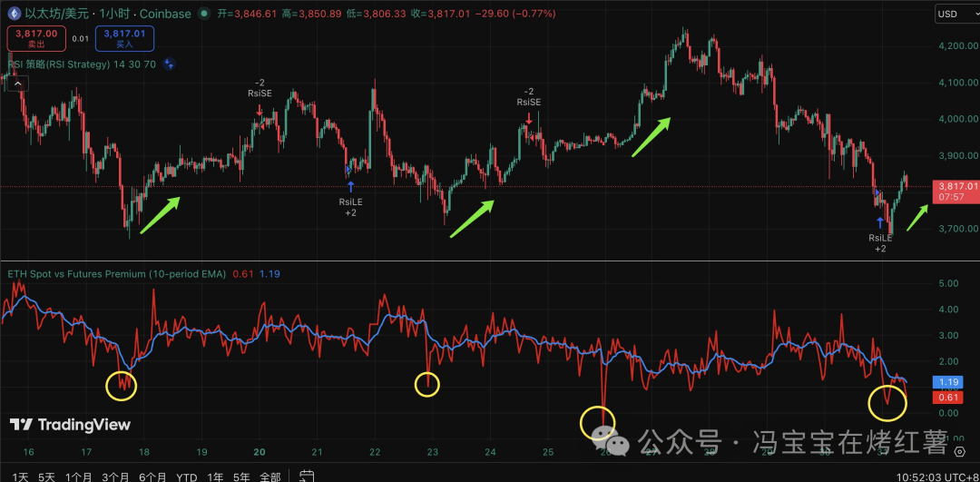Switch to YTD date range
Image resolution: width=980 pixels, height=482 pixels.
186,477
